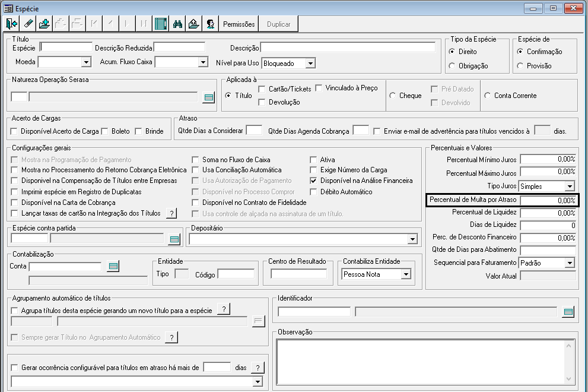
Task: Enable Vinculado à Preço checkbox
Action: click(x=319, y=88)
